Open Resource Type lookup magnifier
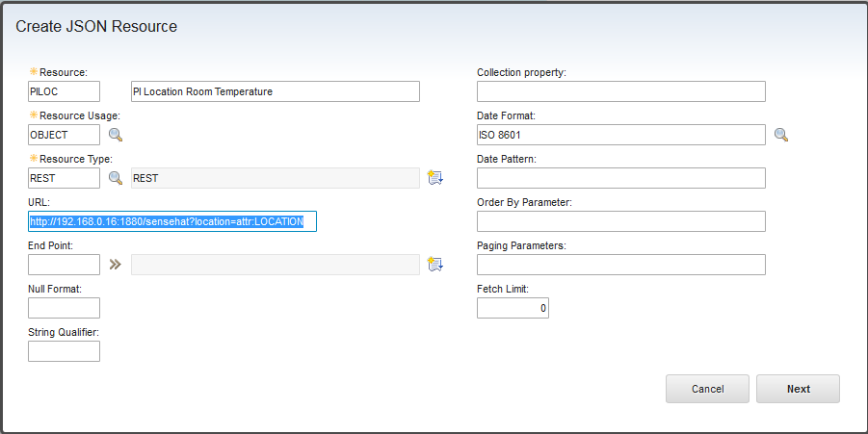Screen dimensions: 868x434 coord(116,178)
